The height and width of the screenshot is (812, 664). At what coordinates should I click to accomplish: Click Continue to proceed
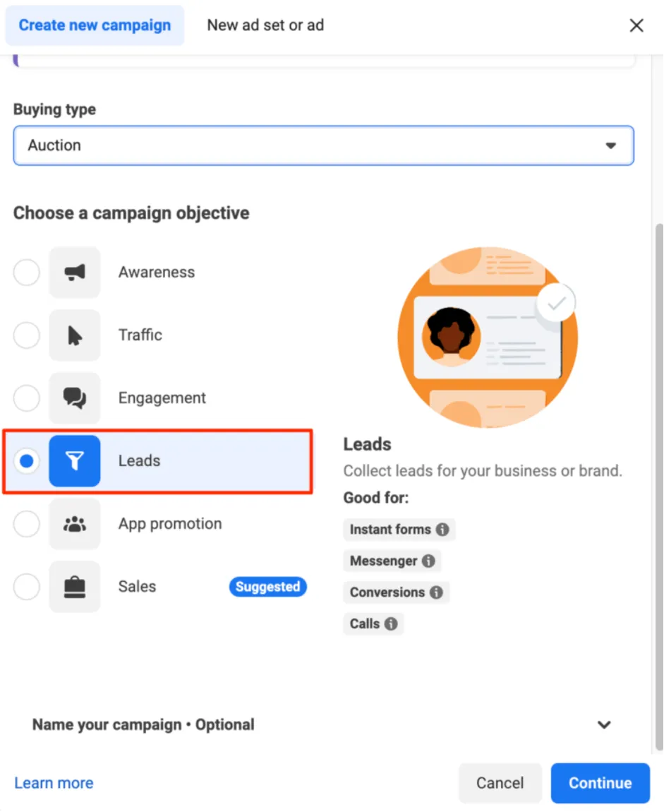(600, 783)
